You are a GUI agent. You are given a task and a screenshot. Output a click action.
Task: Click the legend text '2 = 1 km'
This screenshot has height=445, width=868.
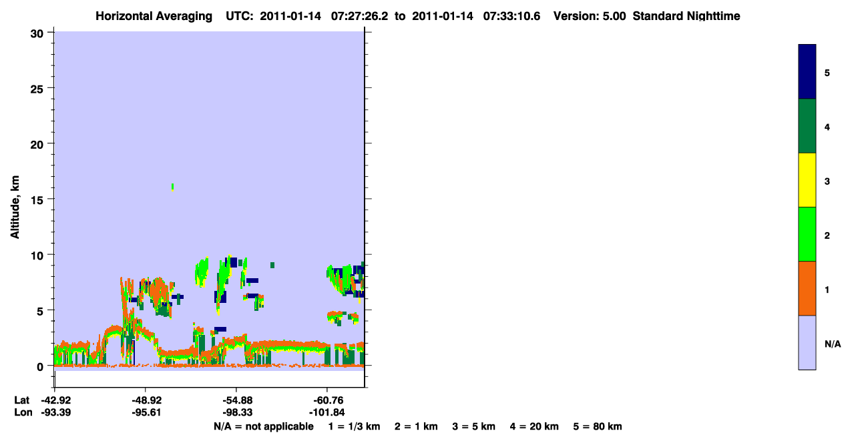pos(416,426)
